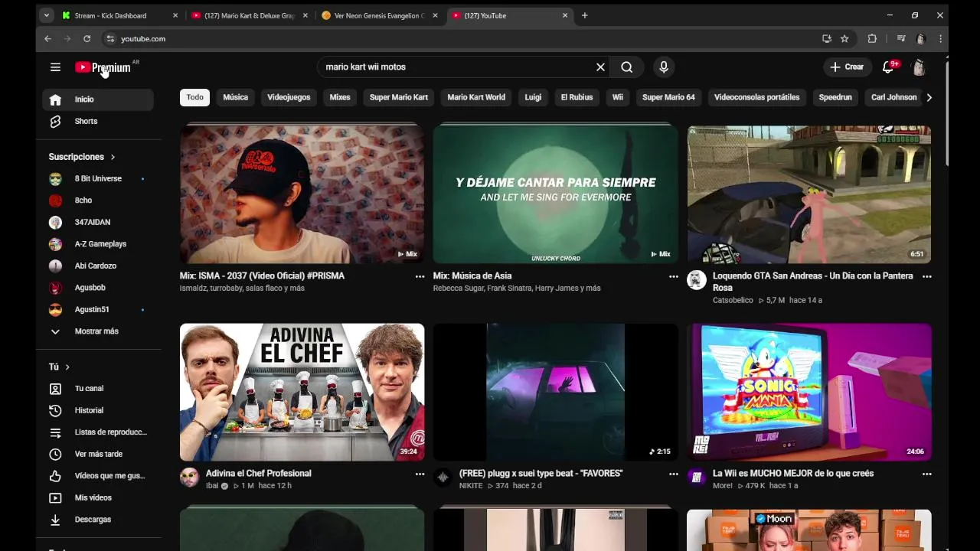Select the Super Mario Kart chip
Image resolution: width=980 pixels, height=551 pixels.
tap(399, 98)
